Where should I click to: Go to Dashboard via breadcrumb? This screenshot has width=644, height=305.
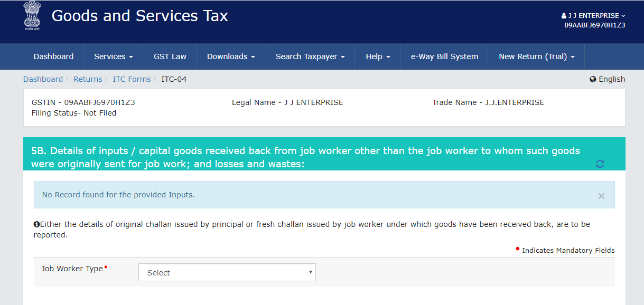pyautogui.click(x=43, y=79)
